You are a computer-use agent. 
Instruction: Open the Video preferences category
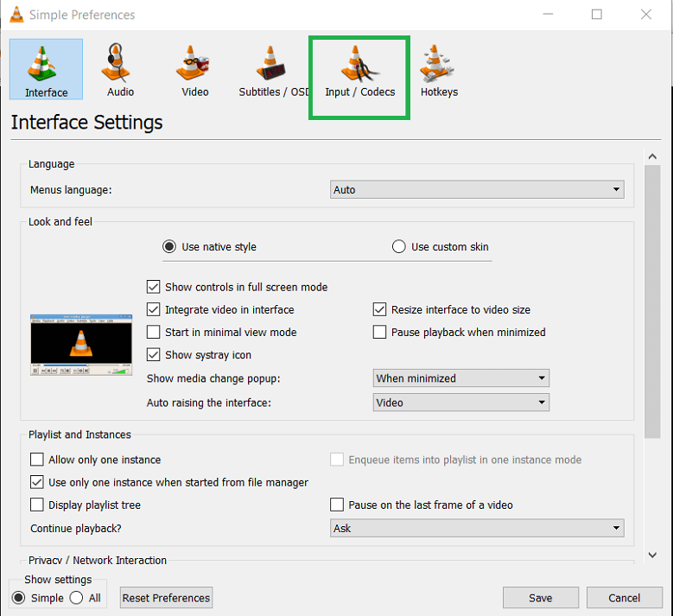194,69
